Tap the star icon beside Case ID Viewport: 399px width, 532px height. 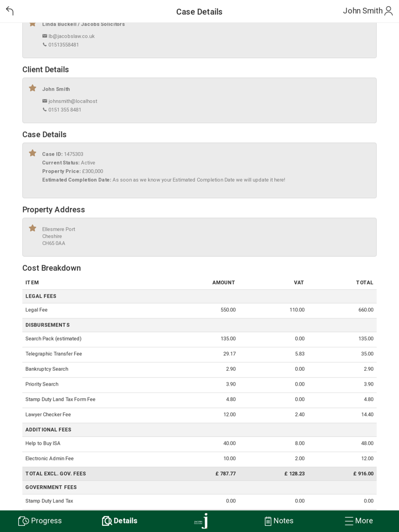(x=32, y=153)
